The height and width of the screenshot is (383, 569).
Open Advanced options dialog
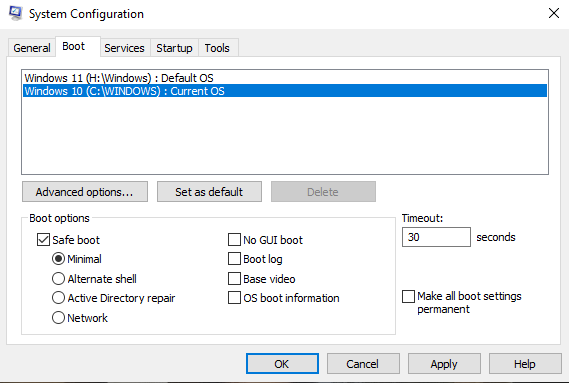85,192
